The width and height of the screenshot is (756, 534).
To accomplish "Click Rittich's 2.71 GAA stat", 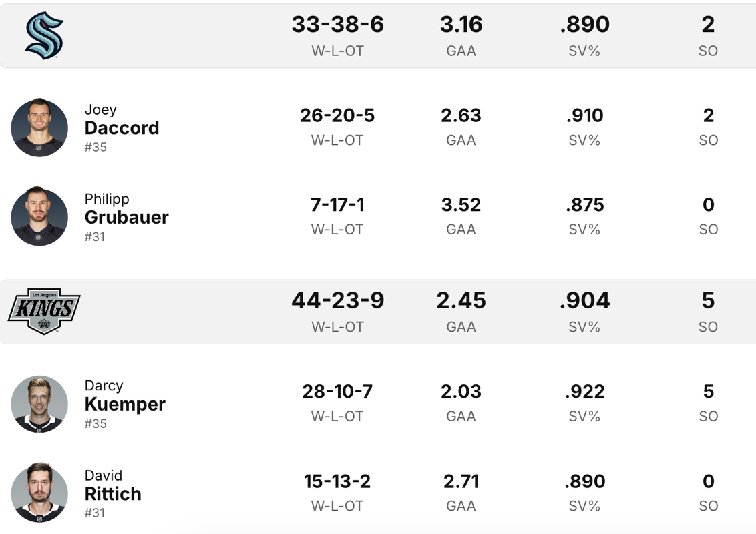I will coord(461,481).
